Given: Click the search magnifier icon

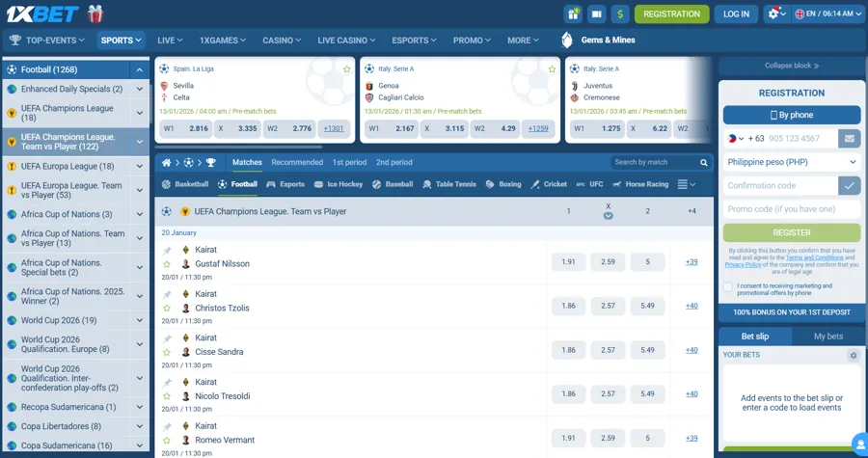Looking at the screenshot, I should (x=704, y=163).
